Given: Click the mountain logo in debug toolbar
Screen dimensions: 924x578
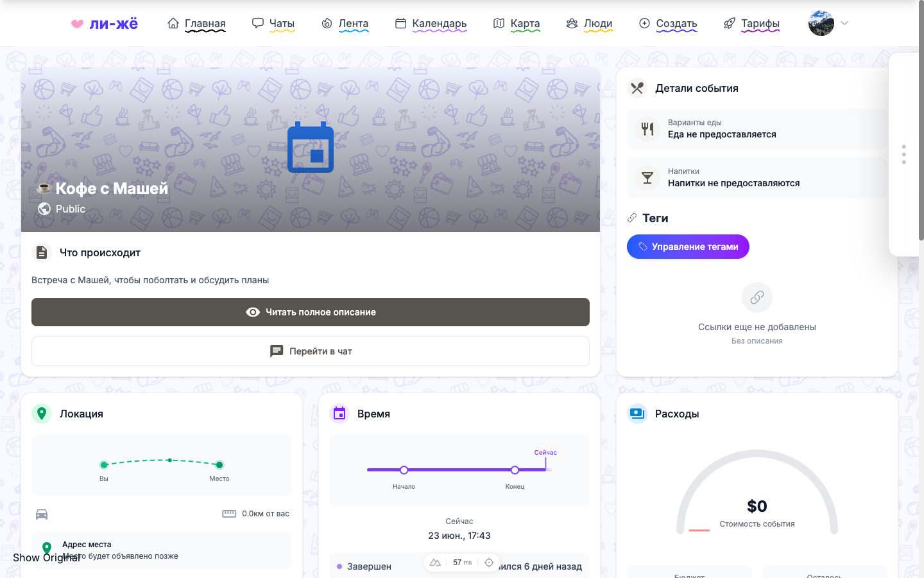Looking at the screenshot, I should point(435,563).
